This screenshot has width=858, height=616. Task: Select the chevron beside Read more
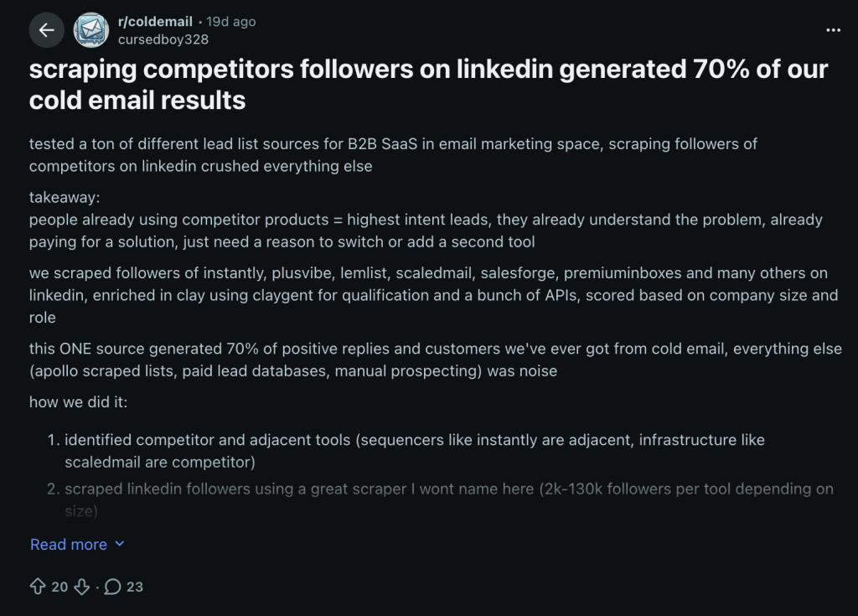[x=120, y=544]
